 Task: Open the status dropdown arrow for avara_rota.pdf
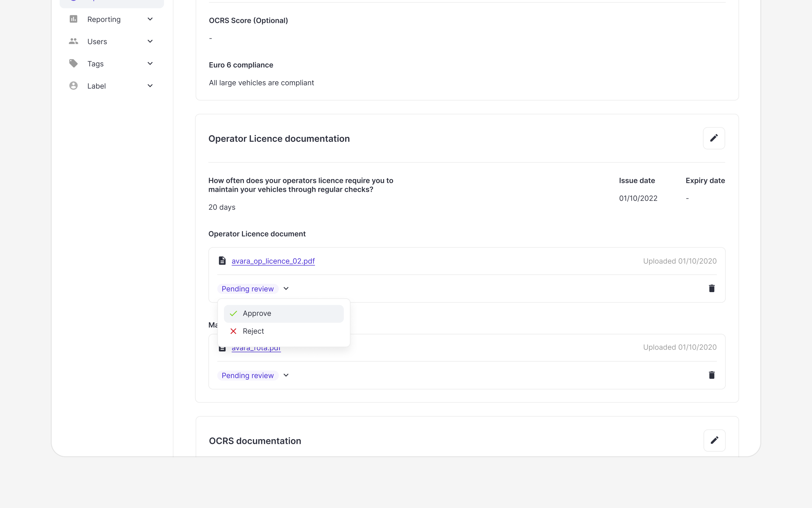(x=286, y=375)
